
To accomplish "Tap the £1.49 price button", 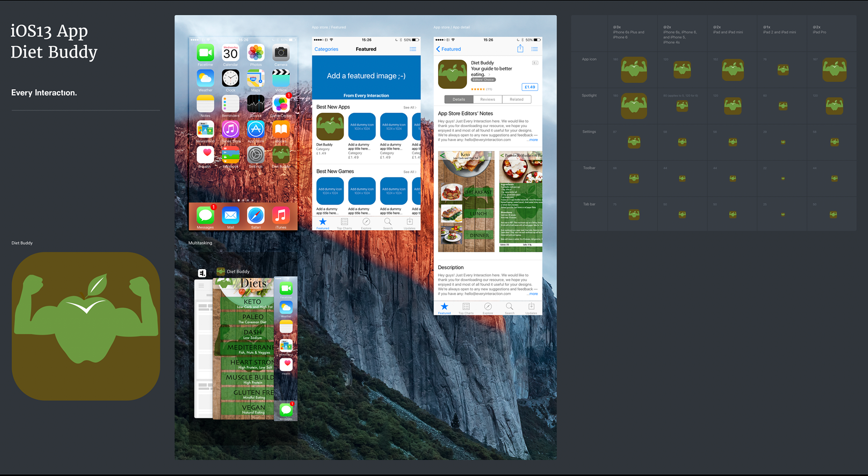I will coord(530,87).
